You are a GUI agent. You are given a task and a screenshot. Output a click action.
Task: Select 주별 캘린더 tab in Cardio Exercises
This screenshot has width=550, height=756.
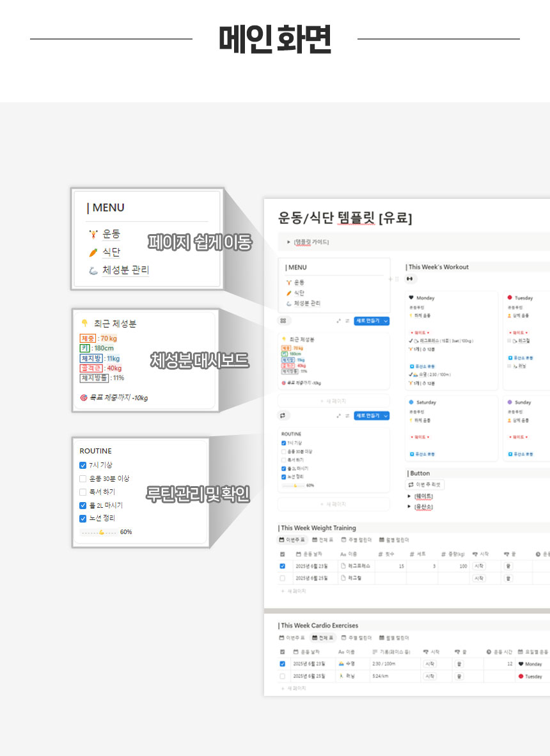tap(356, 638)
